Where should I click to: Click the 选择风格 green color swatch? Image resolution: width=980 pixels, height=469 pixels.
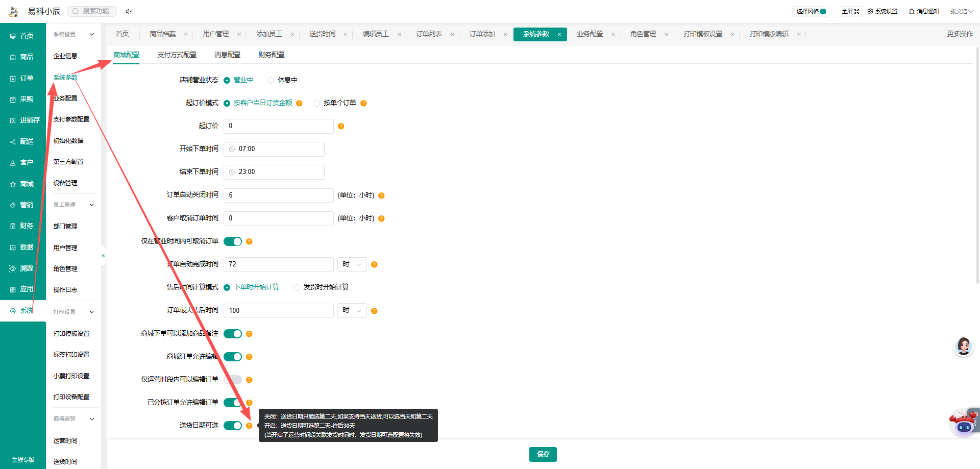(823, 11)
